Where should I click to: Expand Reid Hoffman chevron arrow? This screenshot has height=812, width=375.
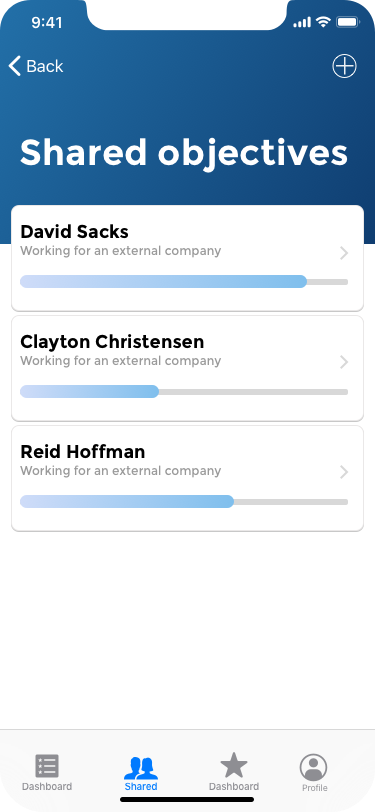(344, 472)
